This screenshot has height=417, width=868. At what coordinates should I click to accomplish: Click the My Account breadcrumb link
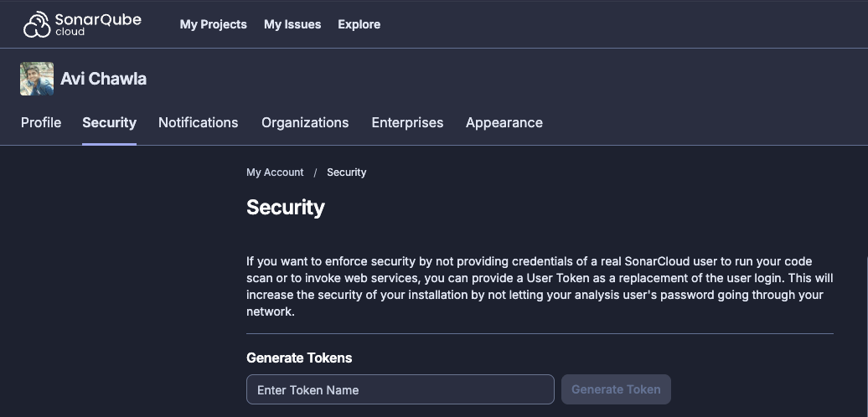point(275,172)
